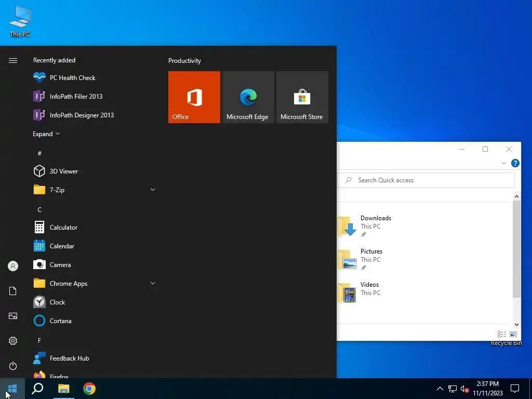Screen dimensions: 532x399
Task: Click the C letter header
Action: 39,210
